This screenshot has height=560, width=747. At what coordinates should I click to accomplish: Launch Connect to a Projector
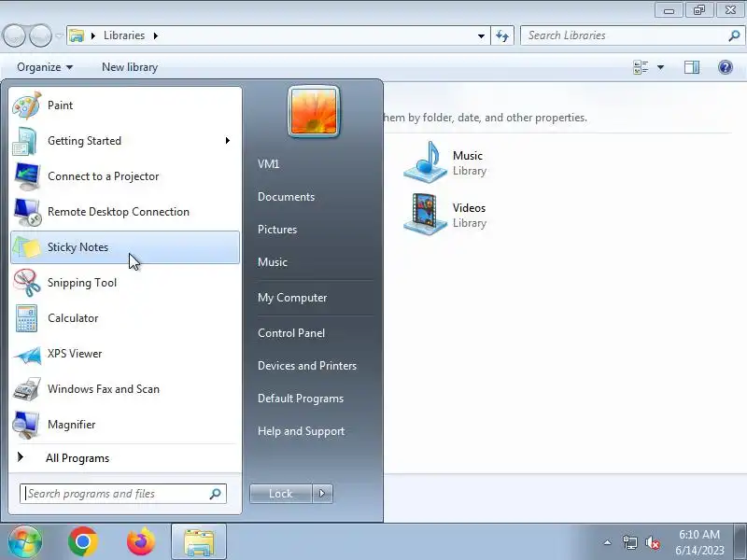tap(124, 176)
